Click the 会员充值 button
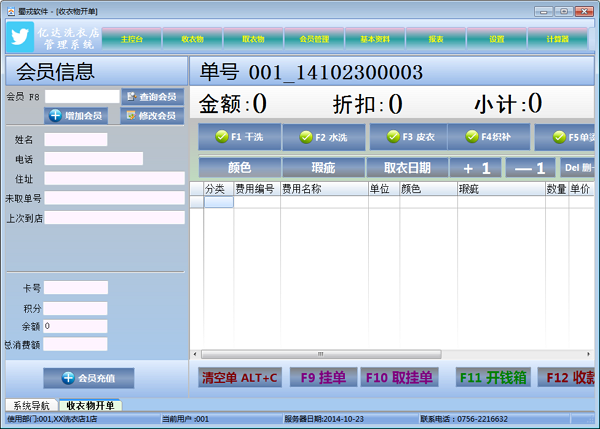600x429 pixels. 89,378
